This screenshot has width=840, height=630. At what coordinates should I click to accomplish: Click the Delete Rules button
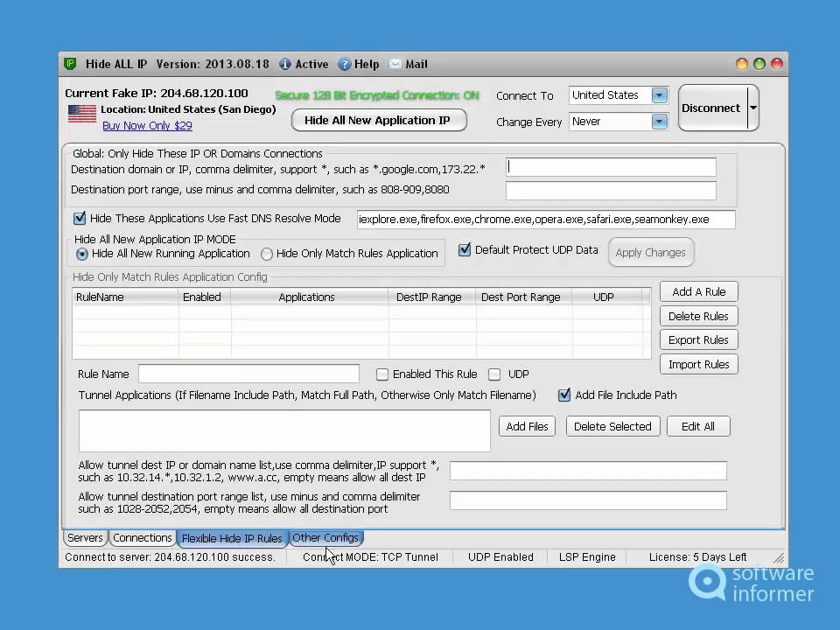[x=698, y=316]
